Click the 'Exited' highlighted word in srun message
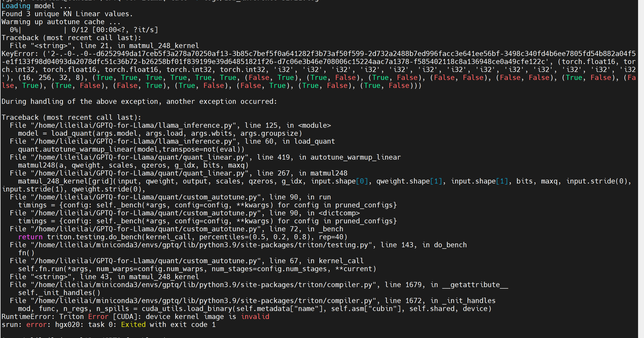Viewport: 644px width, 338px height. [134, 324]
